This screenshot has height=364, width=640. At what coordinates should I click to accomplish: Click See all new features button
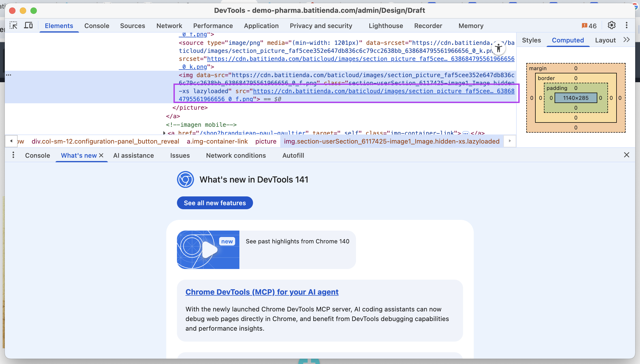pyautogui.click(x=215, y=203)
